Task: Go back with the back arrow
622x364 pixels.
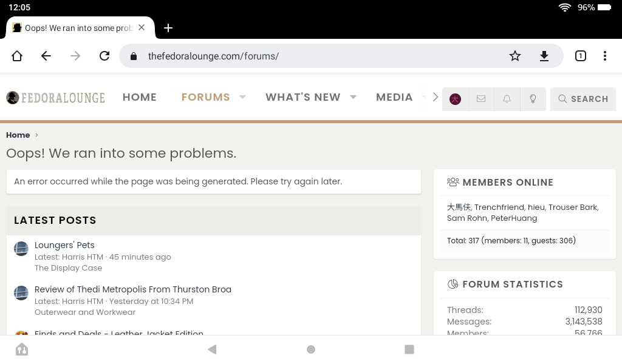Action: click(46, 56)
